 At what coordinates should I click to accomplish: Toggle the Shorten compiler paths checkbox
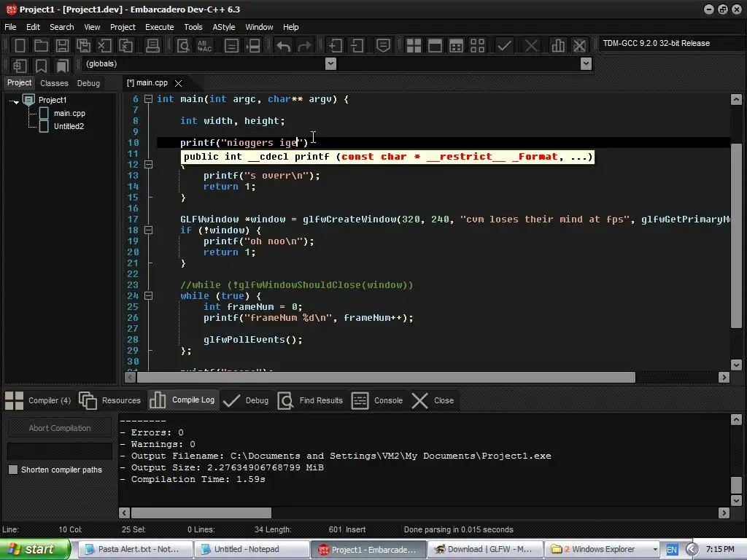point(13,470)
